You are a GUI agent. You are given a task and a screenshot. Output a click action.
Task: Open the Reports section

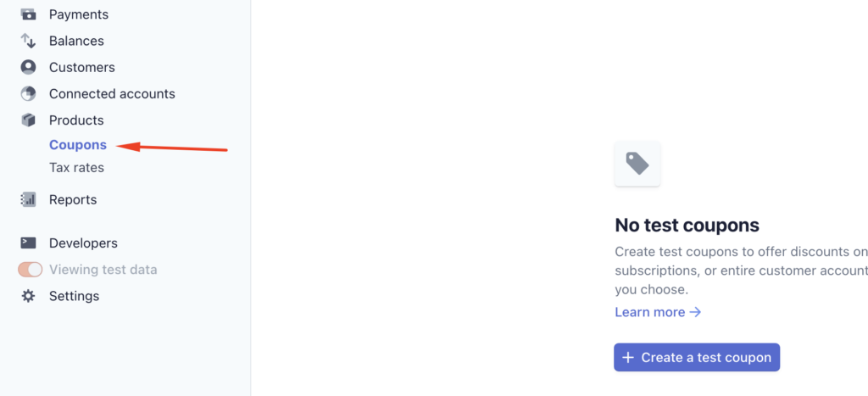point(73,200)
